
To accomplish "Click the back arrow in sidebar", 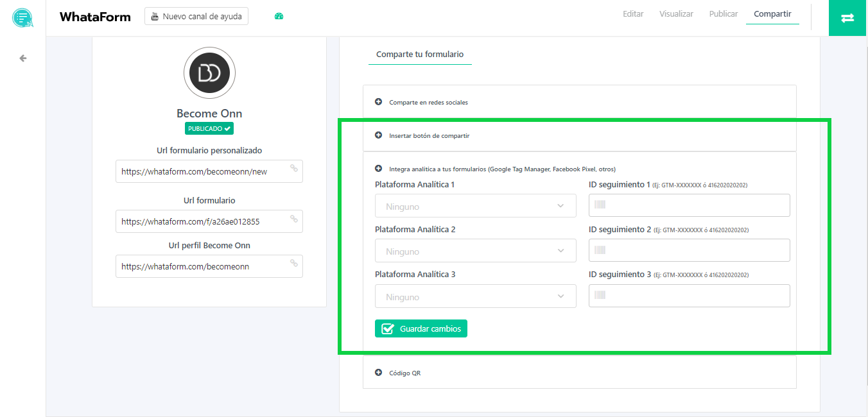I will 23,58.
